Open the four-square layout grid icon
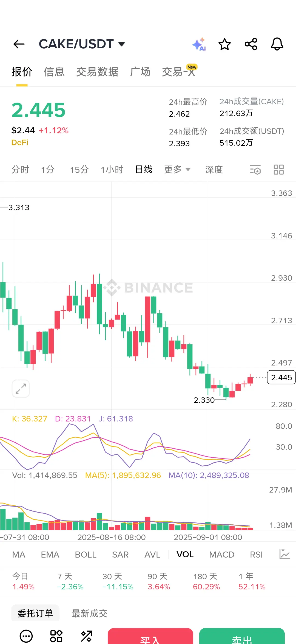Screen dimensions: 296x644 tap(279, 170)
